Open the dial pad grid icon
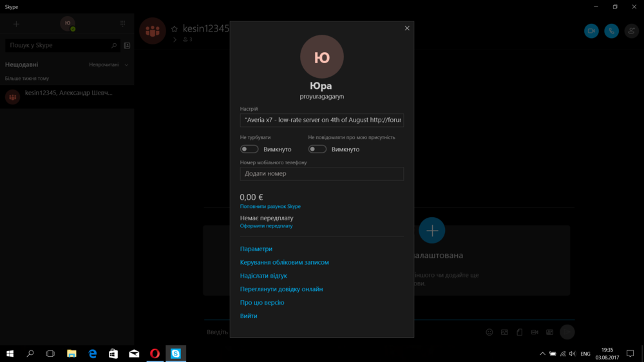The width and height of the screenshot is (644, 362). [x=123, y=23]
